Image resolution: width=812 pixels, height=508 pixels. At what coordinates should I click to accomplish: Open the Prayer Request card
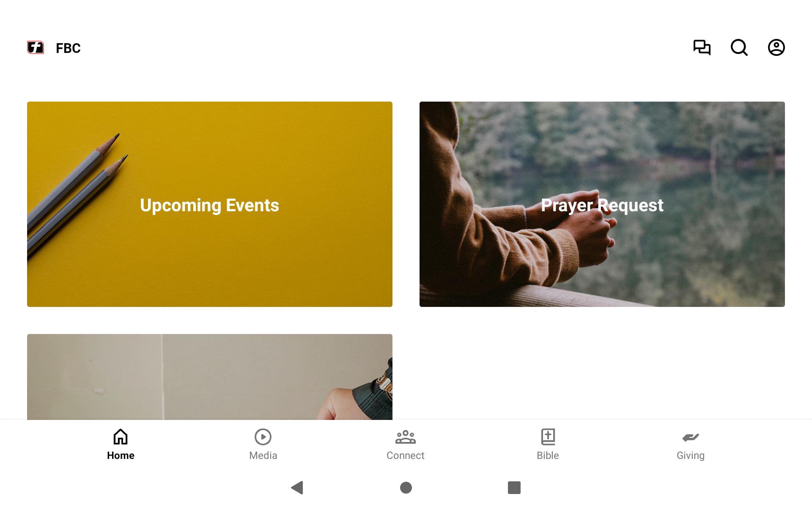[x=602, y=204]
